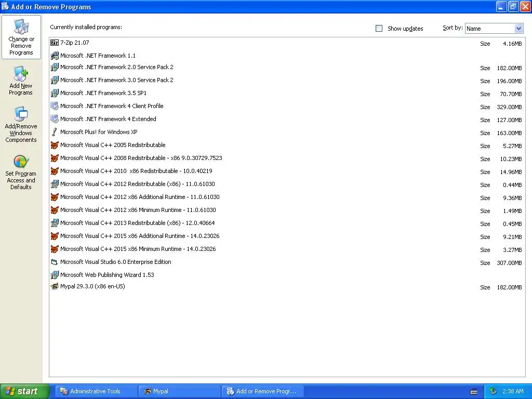The height and width of the screenshot is (399, 532).
Task: Select the 7-Zip 21.07 entry name
Action: tap(75, 43)
